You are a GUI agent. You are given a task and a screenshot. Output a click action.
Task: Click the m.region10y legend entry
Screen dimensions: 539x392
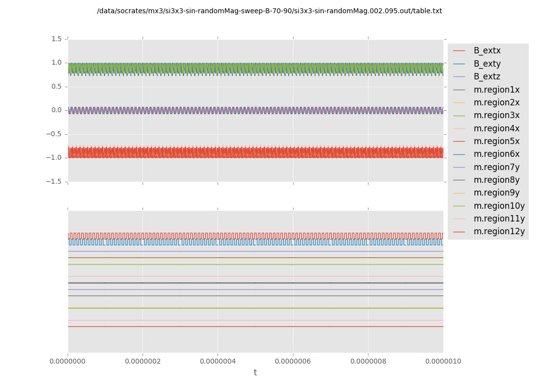coord(499,206)
